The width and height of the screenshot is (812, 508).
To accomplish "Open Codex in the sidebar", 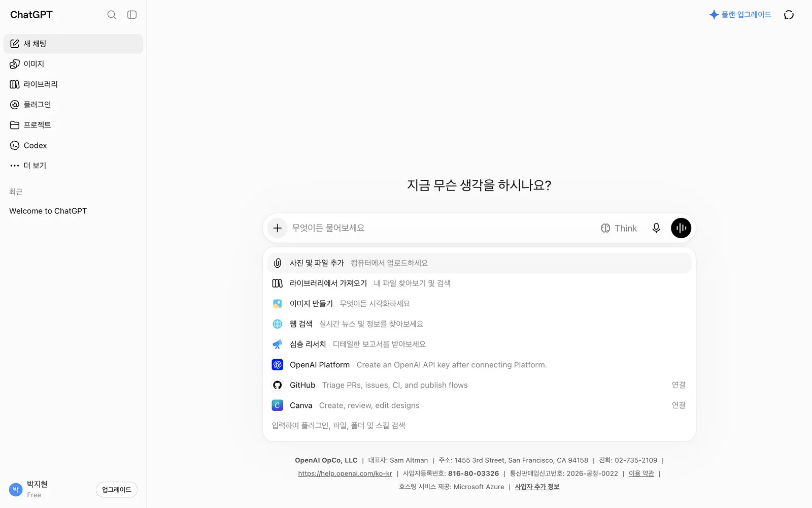I will click(x=73, y=145).
